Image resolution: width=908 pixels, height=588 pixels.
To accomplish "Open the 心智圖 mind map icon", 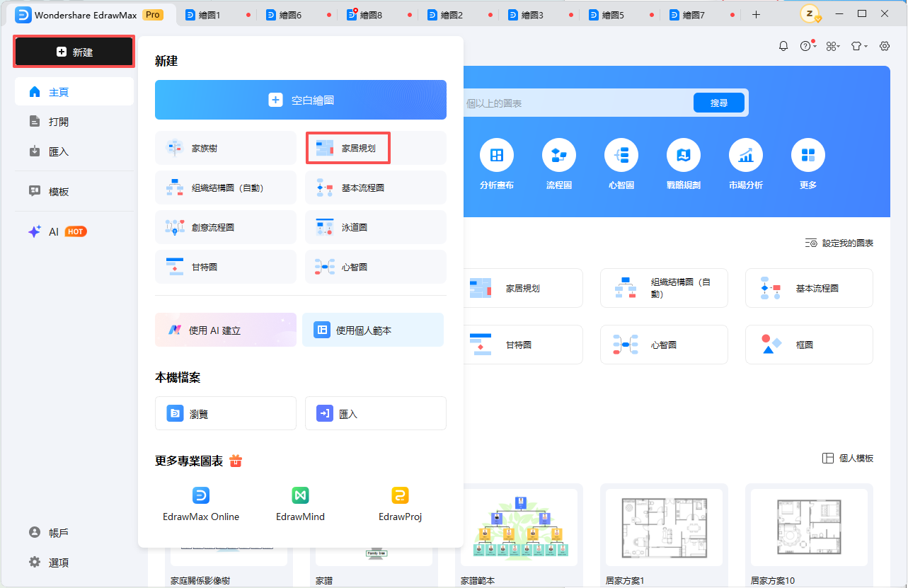I will point(621,155).
